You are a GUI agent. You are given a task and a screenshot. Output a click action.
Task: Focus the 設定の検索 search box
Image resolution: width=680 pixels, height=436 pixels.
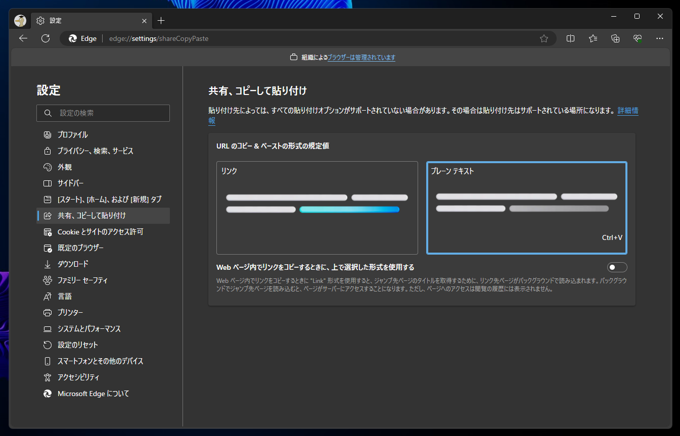pos(103,113)
